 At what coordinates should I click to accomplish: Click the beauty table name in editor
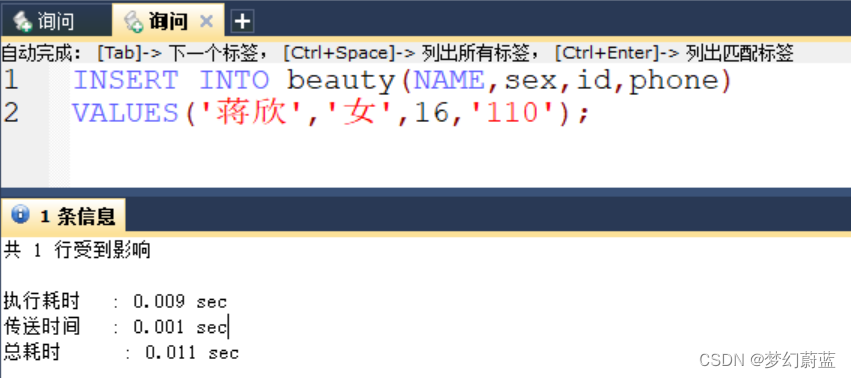point(341,81)
